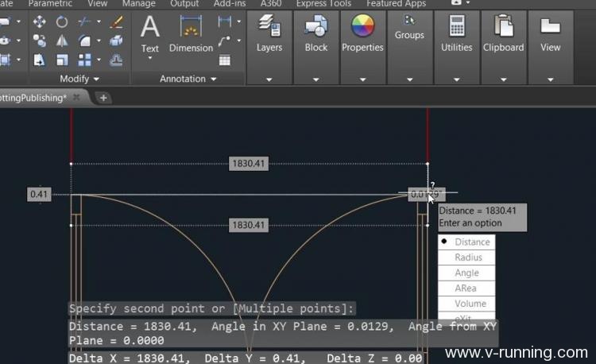Open the Utilities calculator icon

pos(456,29)
